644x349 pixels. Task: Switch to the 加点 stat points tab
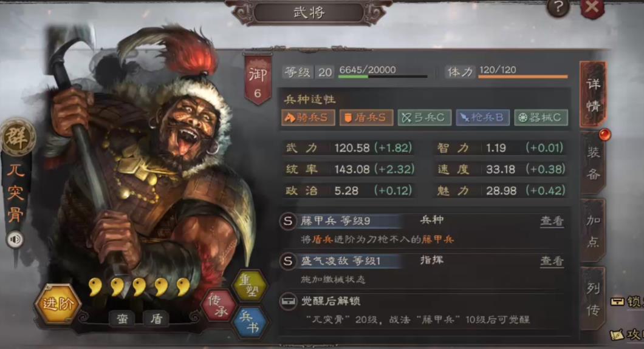(594, 231)
